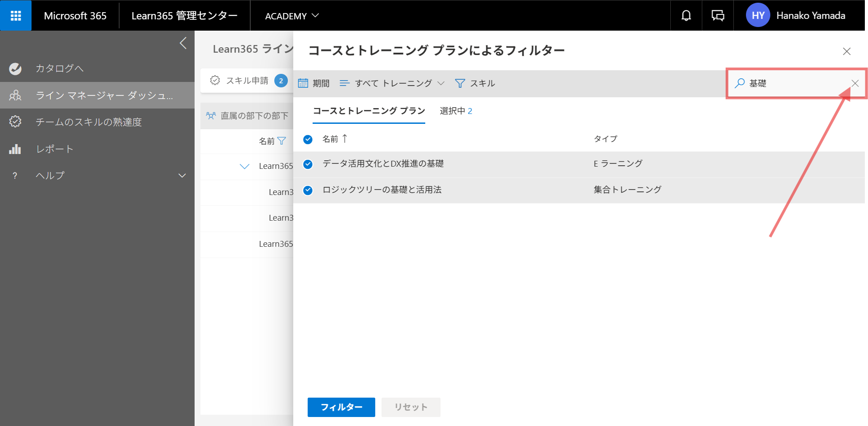Click the Microsoft 365 link
The height and width of the screenshot is (426, 868).
[x=75, y=16]
